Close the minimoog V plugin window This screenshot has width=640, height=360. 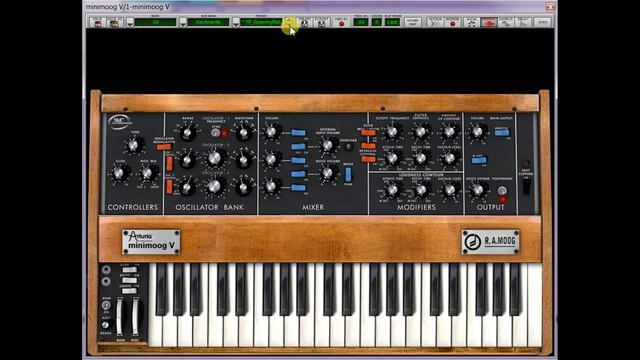pyautogui.click(x=550, y=7)
